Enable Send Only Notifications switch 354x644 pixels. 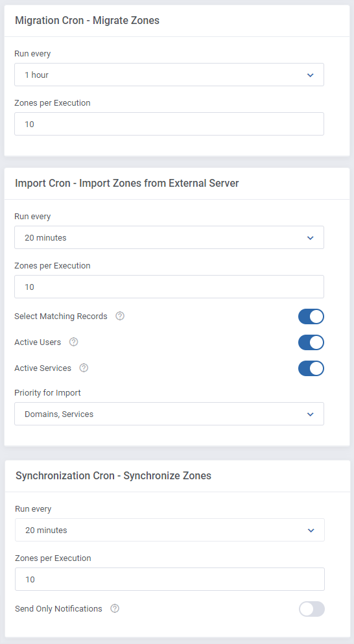tap(312, 609)
